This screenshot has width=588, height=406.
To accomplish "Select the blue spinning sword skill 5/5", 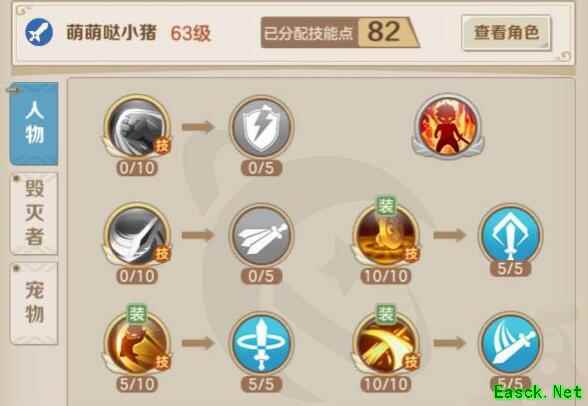I will (261, 343).
